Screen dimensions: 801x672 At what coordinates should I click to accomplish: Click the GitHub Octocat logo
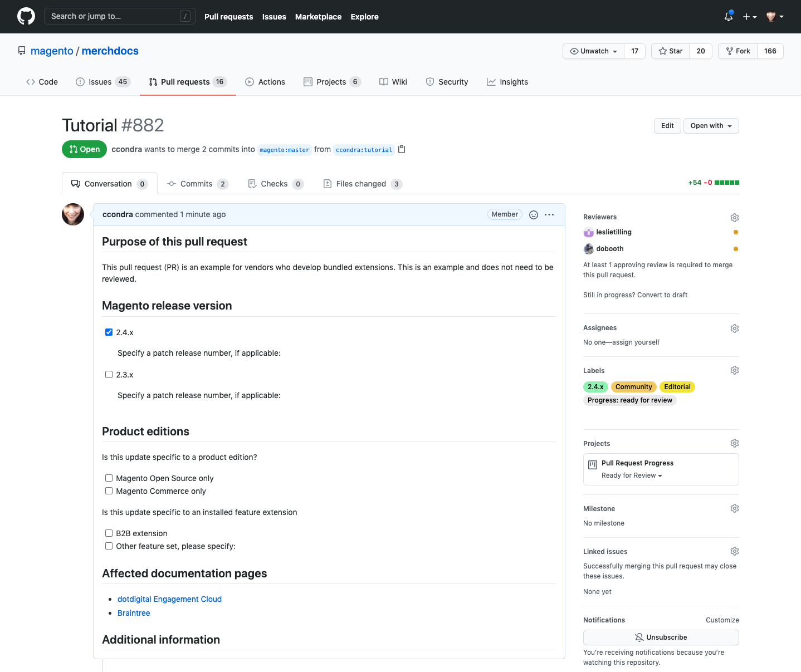26,17
